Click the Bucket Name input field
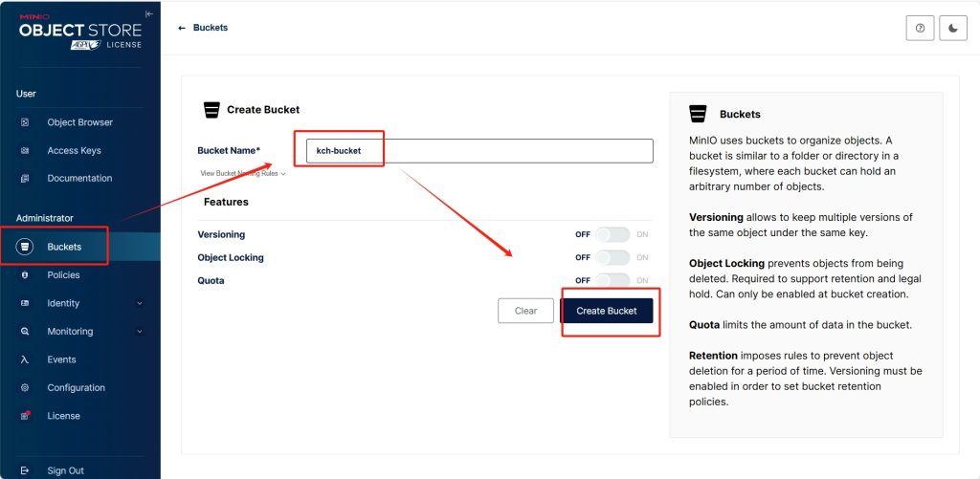Image resolution: width=980 pixels, height=479 pixels. click(x=479, y=151)
